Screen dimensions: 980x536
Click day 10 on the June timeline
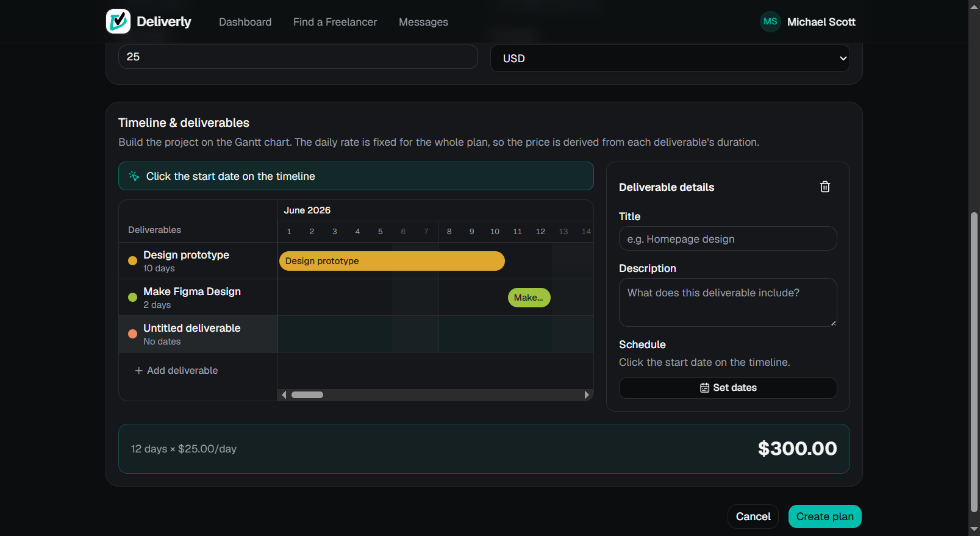495,232
